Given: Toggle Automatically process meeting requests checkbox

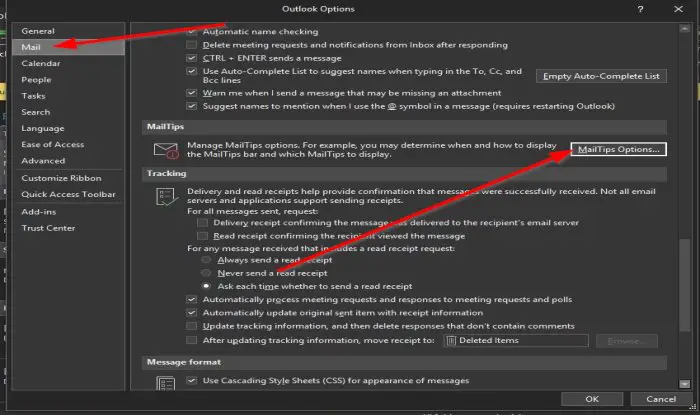Looking at the screenshot, I should [x=192, y=299].
